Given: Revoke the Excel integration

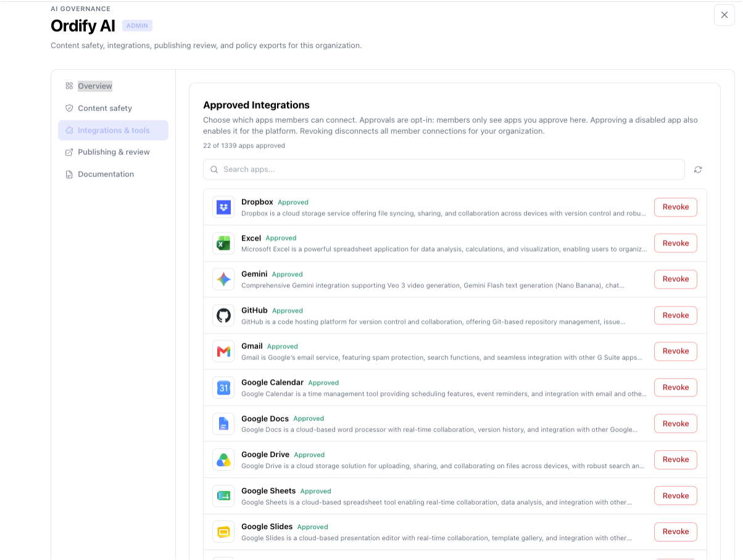Looking at the screenshot, I should (x=676, y=243).
